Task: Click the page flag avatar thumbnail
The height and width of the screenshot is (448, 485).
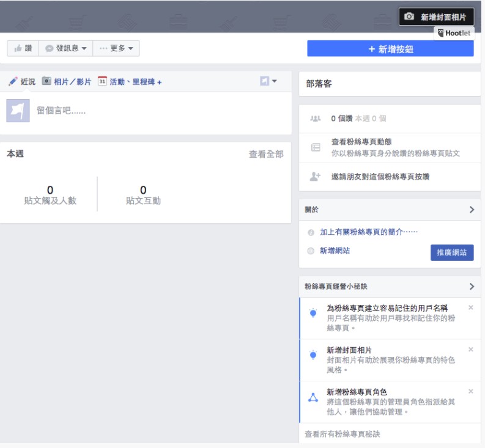Action: (x=18, y=111)
